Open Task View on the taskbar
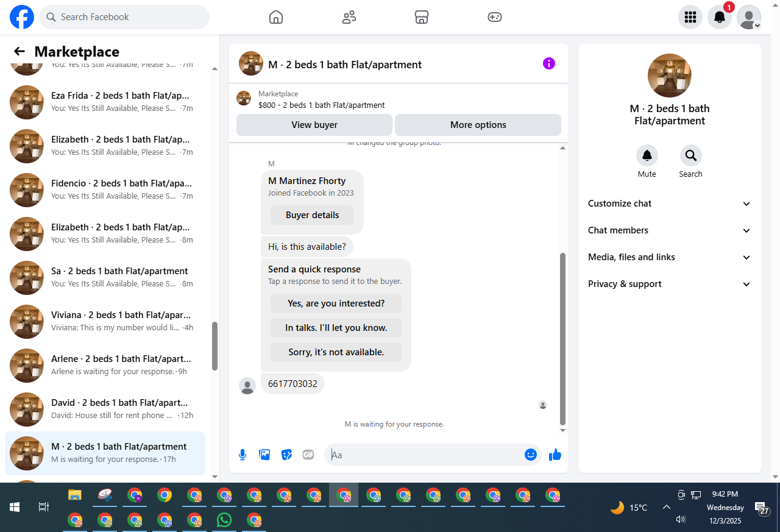The width and height of the screenshot is (780, 532). point(43,507)
